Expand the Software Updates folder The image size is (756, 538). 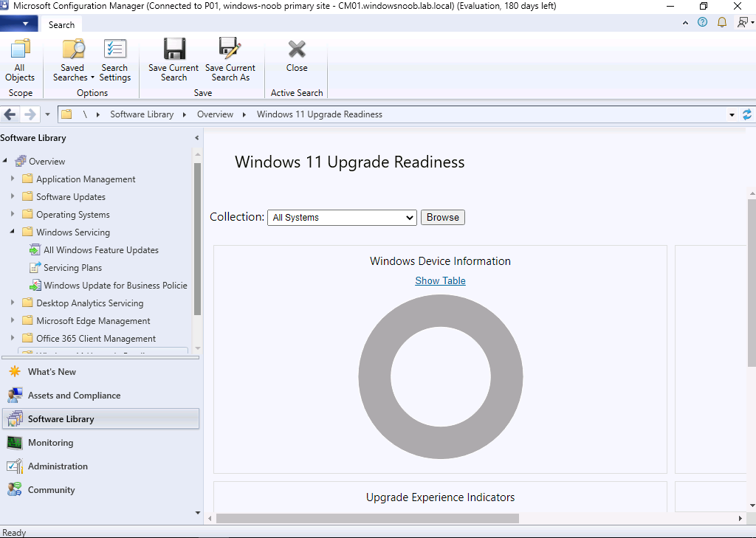pyautogui.click(x=13, y=196)
